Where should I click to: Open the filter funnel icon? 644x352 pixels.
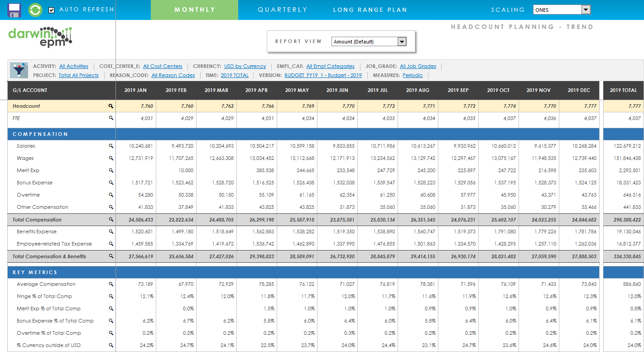coord(19,70)
